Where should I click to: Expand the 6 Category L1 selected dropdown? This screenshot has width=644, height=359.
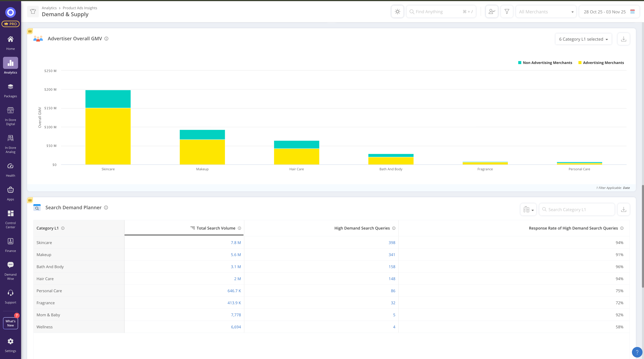click(x=583, y=39)
